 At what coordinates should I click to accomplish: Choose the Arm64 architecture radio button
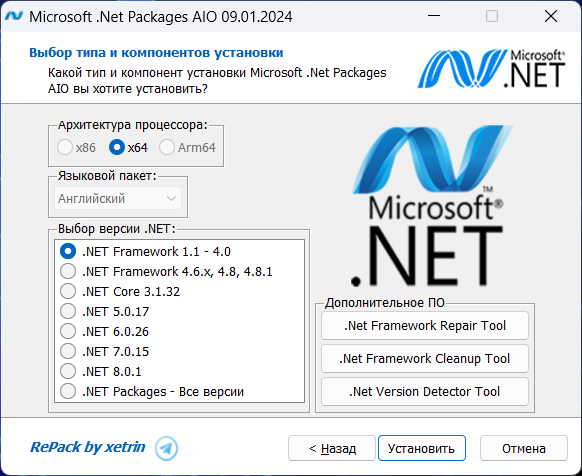click(x=187, y=147)
